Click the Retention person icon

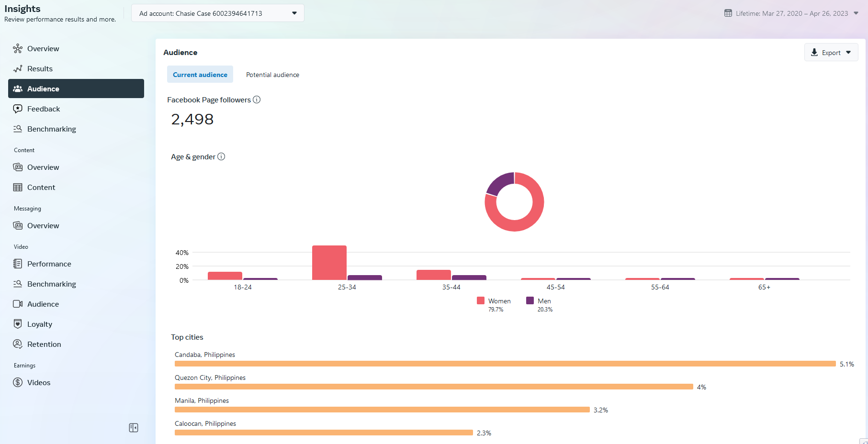click(18, 344)
